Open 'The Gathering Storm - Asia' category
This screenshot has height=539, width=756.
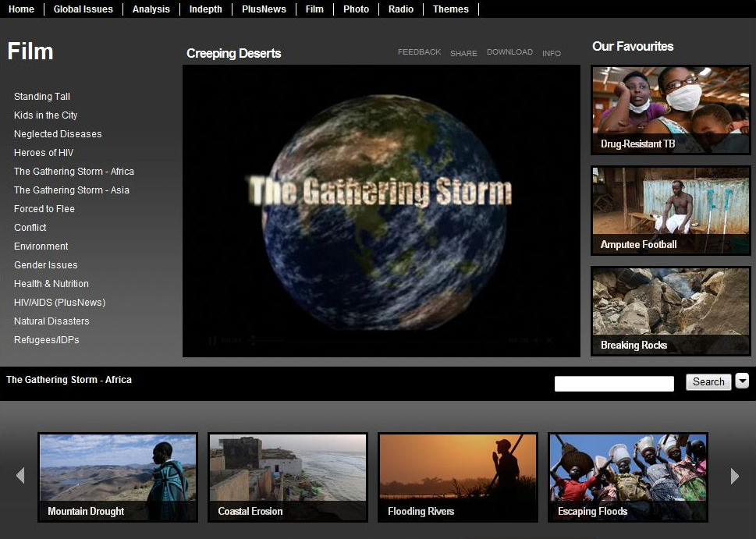(x=73, y=190)
